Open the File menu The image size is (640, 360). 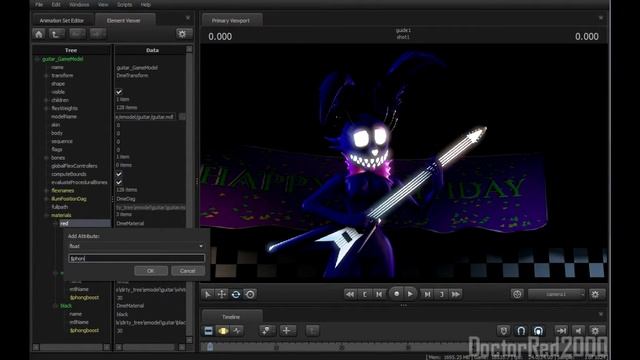pyautogui.click(x=39, y=4)
